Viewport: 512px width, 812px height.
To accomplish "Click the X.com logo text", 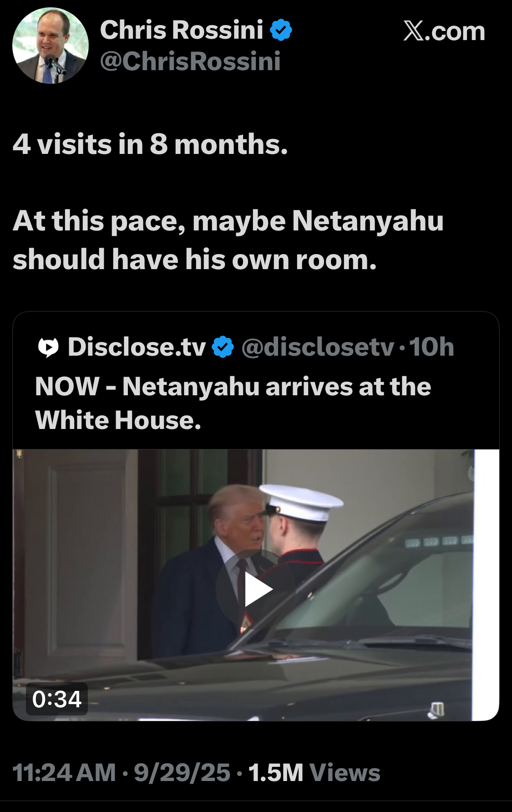I will tap(444, 31).
